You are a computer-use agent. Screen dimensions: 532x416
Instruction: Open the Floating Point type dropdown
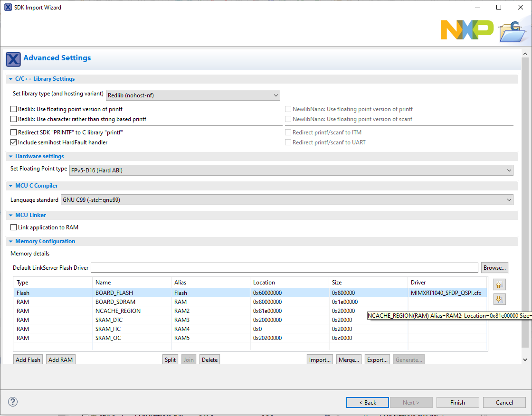coord(291,170)
